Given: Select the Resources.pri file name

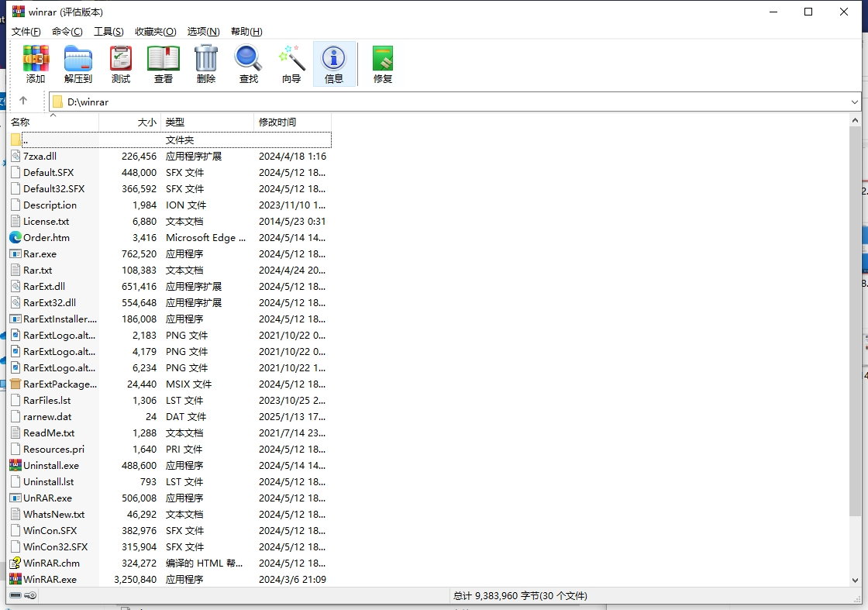Looking at the screenshot, I should tap(53, 450).
